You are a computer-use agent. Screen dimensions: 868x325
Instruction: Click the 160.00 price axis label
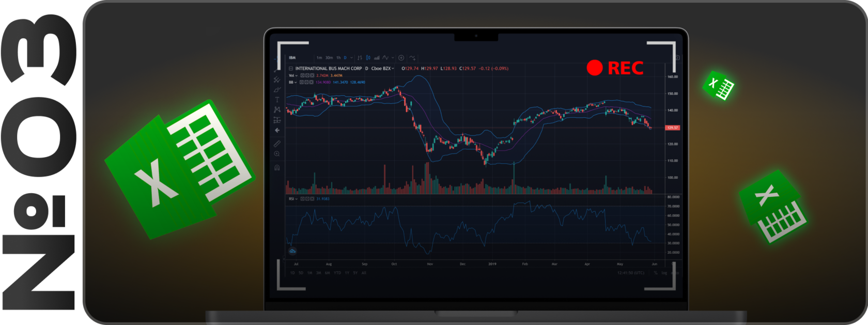tap(673, 76)
